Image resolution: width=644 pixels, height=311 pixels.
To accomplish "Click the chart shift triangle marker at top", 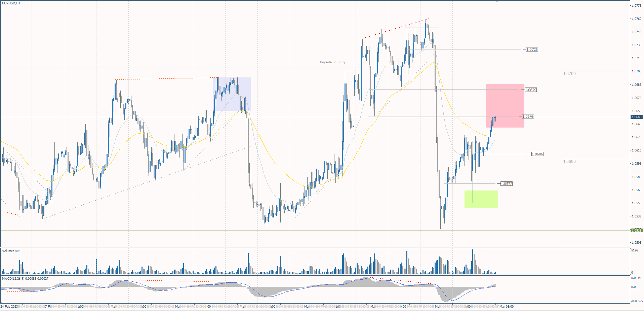I will click(x=497, y=2).
